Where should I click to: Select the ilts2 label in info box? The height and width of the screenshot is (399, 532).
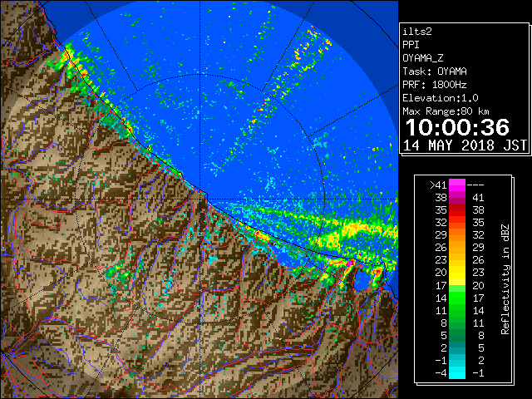[x=417, y=32]
